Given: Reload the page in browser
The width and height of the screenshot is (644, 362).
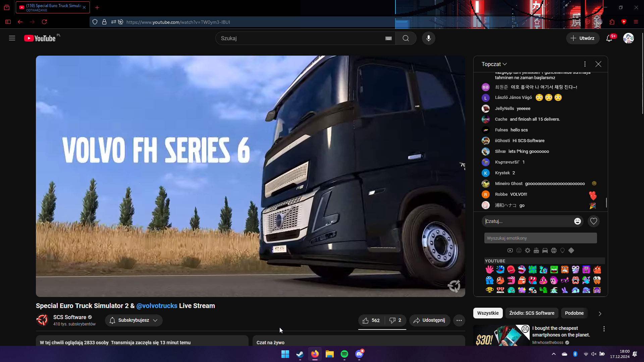Looking at the screenshot, I should click(44, 22).
